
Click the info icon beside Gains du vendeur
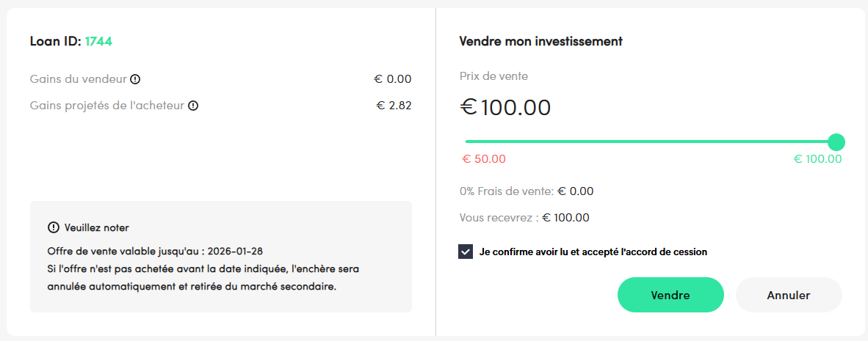[x=135, y=79]
